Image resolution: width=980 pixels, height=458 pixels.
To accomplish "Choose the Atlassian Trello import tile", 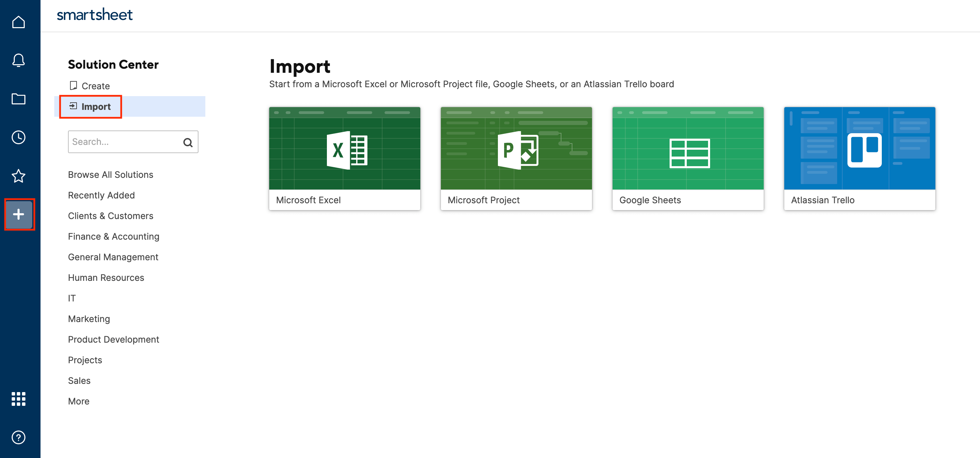I will click(859, 158).
